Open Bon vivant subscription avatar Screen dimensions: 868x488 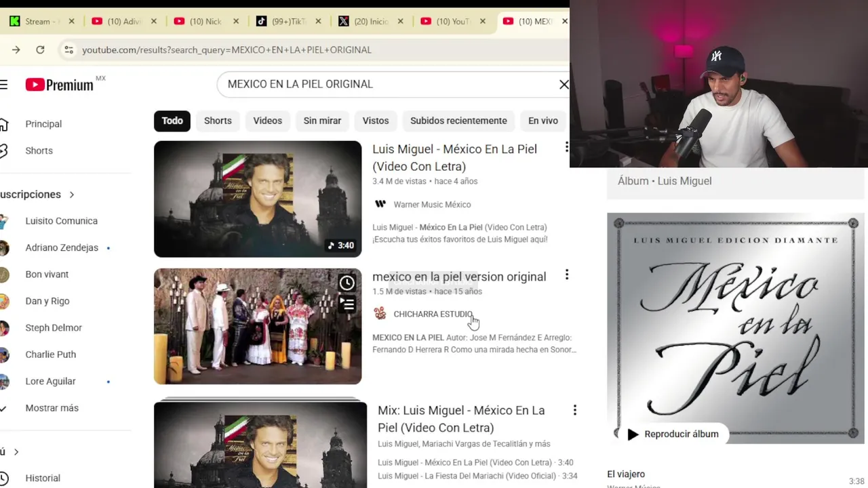[x=3, y=274]
